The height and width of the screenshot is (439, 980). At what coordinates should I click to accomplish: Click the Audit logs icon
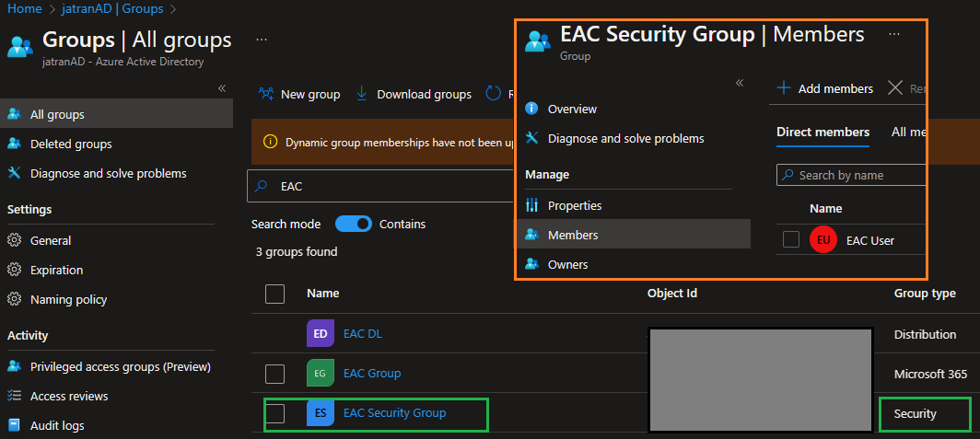[15, 425]
